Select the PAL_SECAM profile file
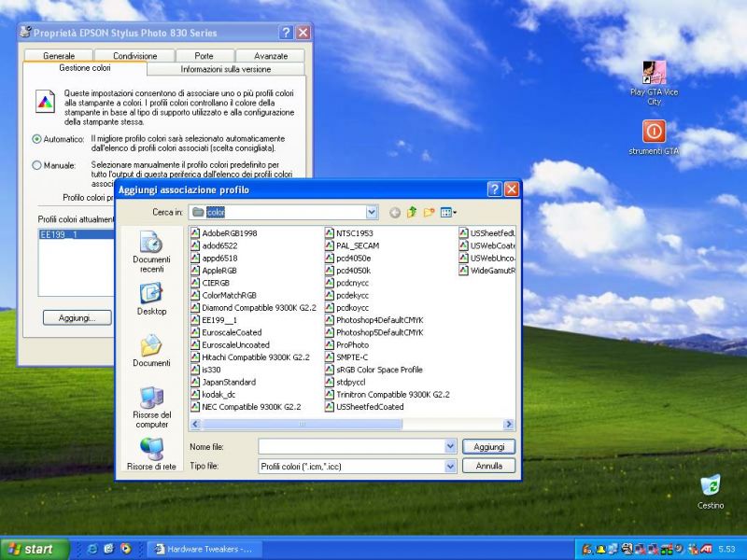The height and width of the screenshot is (560, 747). 352,245
